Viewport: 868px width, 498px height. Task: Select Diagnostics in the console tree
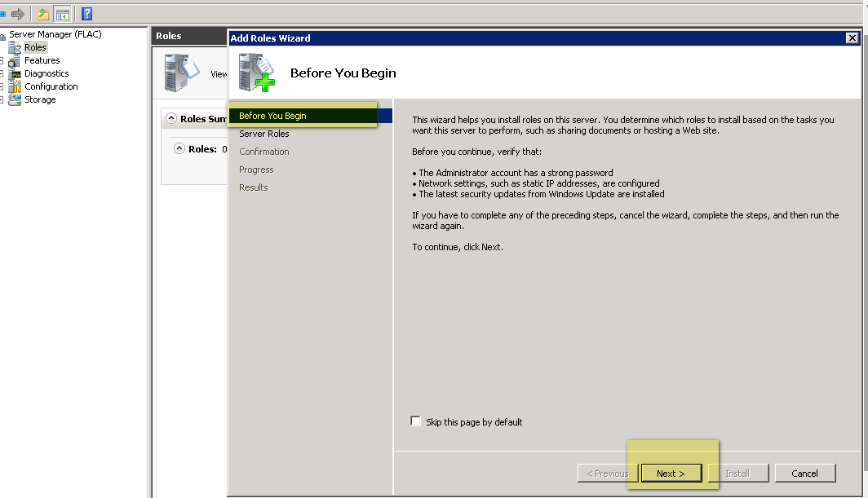point(46,73)
